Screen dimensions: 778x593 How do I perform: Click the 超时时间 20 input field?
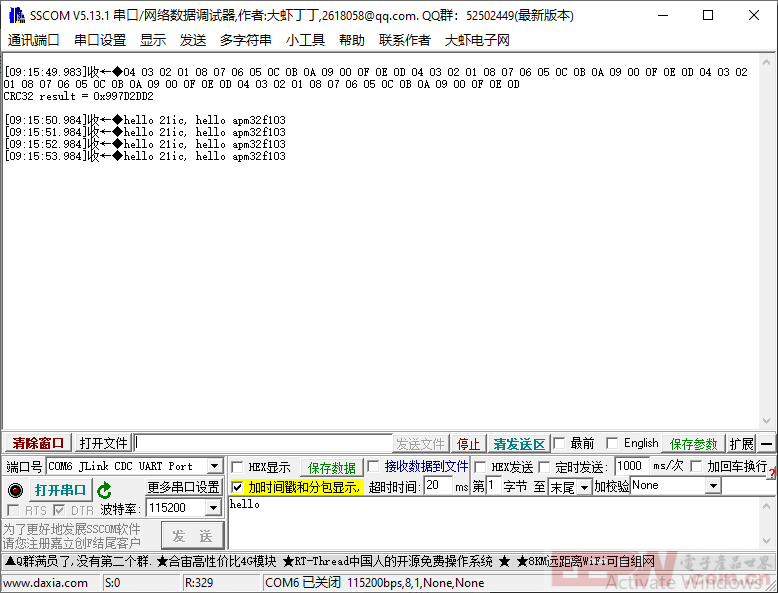coord(438,486)
